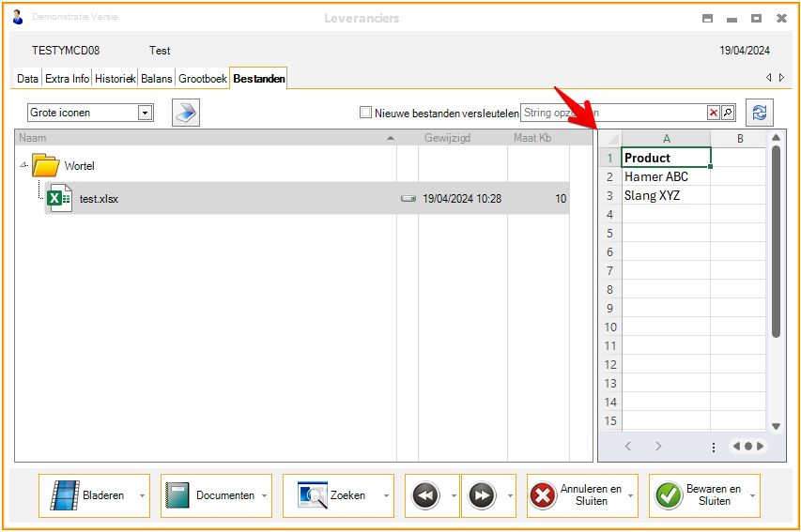
Task: Click the refresh files icon
Action: (759, 113)
